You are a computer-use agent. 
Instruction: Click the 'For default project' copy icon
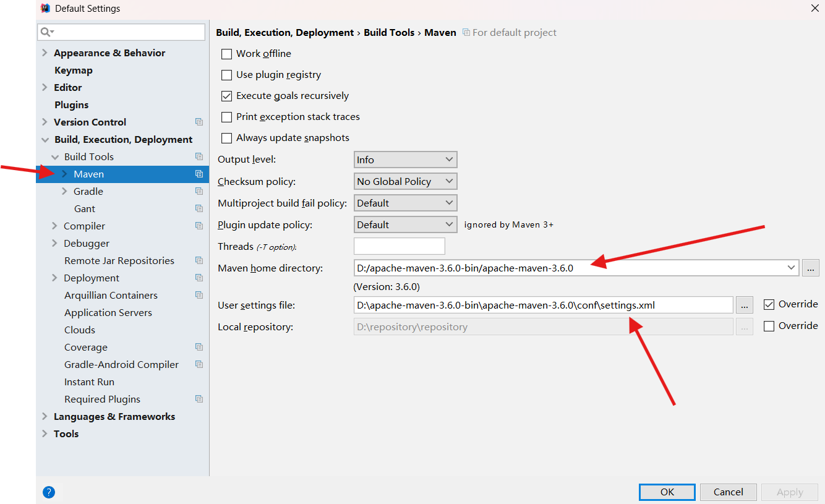(x=466, y=33)
